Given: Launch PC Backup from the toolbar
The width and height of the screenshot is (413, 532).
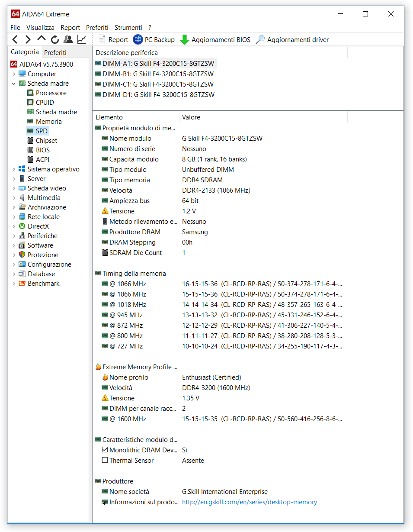Looking at the screenshot, I should (x=154, y=40).
